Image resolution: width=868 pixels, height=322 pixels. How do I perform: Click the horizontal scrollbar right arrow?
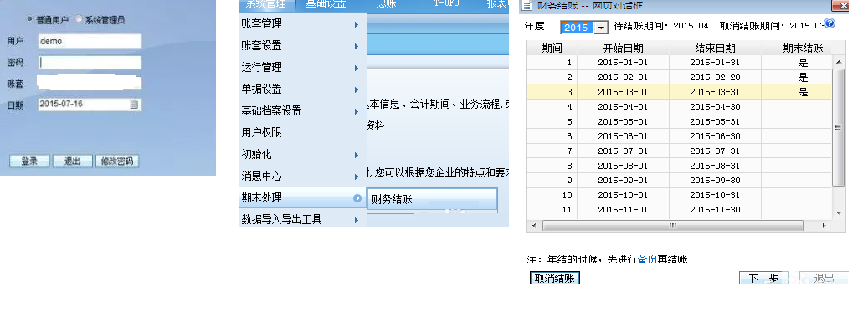tap(824, 226)
